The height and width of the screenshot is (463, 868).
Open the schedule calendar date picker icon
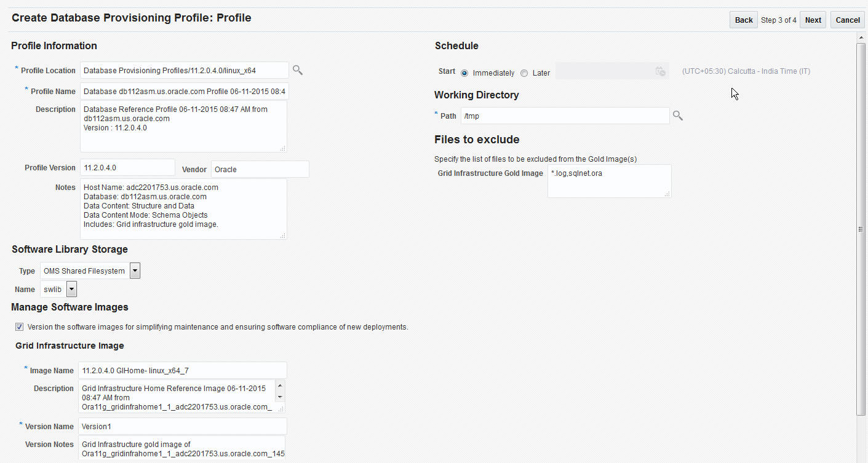[x=660, y=71]
